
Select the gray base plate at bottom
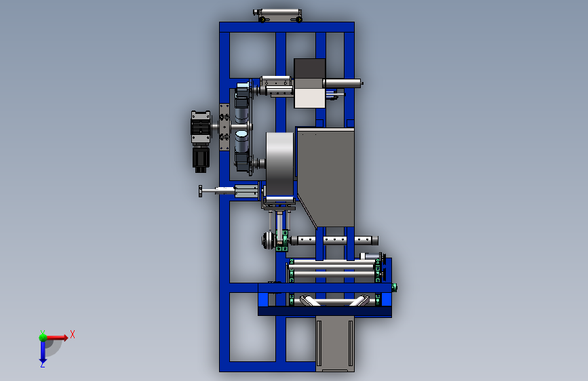335,344
